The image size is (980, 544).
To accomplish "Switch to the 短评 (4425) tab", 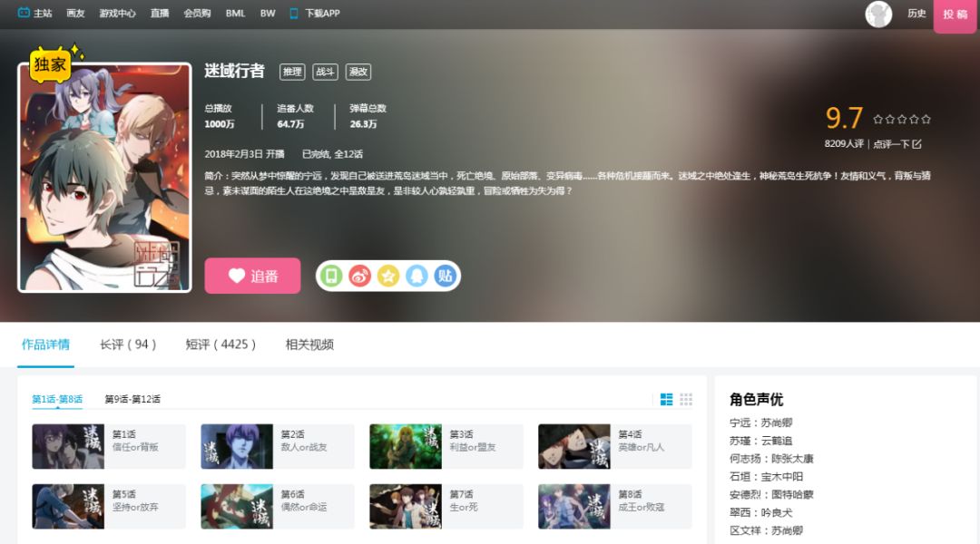I will [x=220, y=345].
